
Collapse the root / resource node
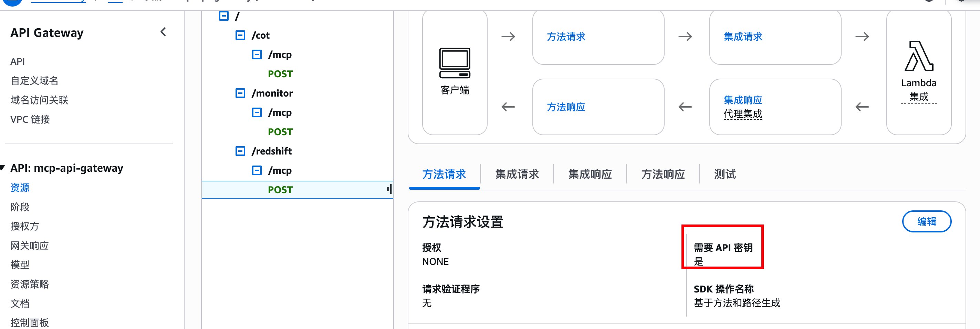pos(224,16)
